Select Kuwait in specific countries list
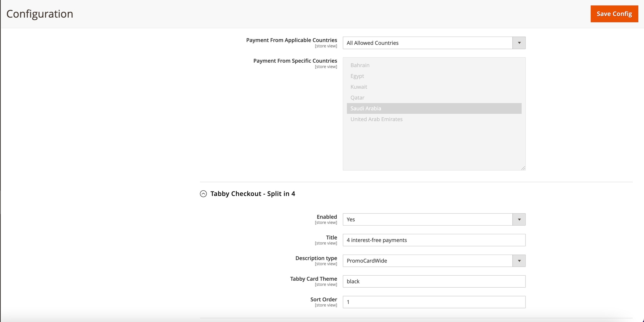Screen dimensions: 644x322 pyautogui.click(x=434, y=87)
